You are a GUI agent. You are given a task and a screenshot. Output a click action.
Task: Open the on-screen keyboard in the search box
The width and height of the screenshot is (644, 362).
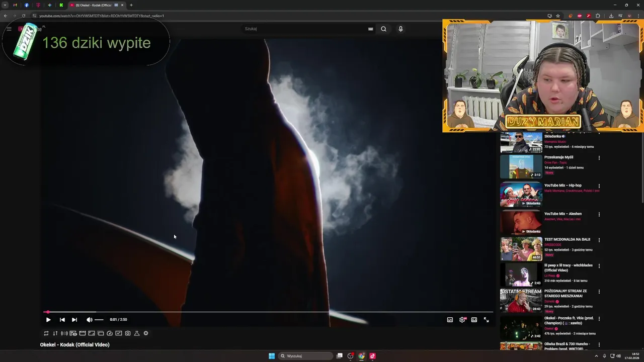(x=371, y=29)
